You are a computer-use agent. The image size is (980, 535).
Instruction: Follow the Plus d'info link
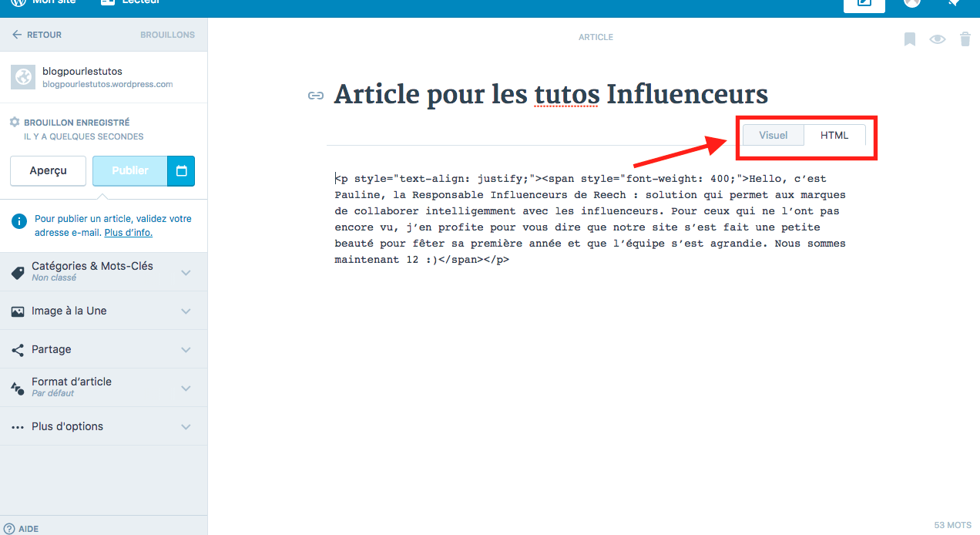(128, 233)
